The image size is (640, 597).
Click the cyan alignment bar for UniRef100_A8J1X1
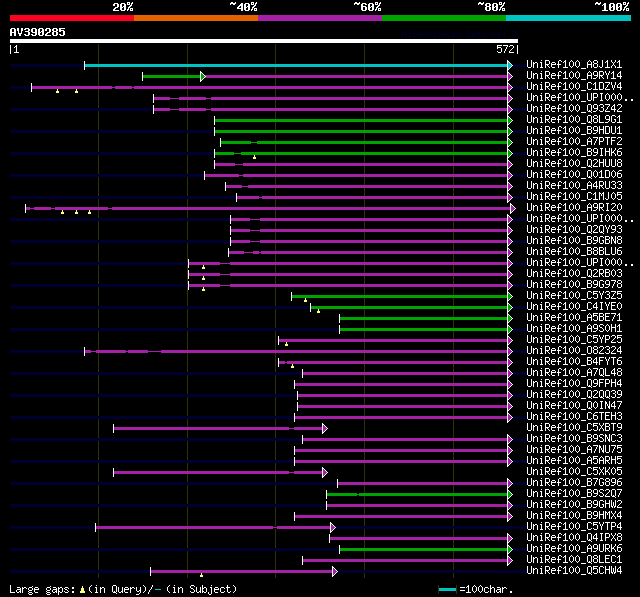[296, 65]
